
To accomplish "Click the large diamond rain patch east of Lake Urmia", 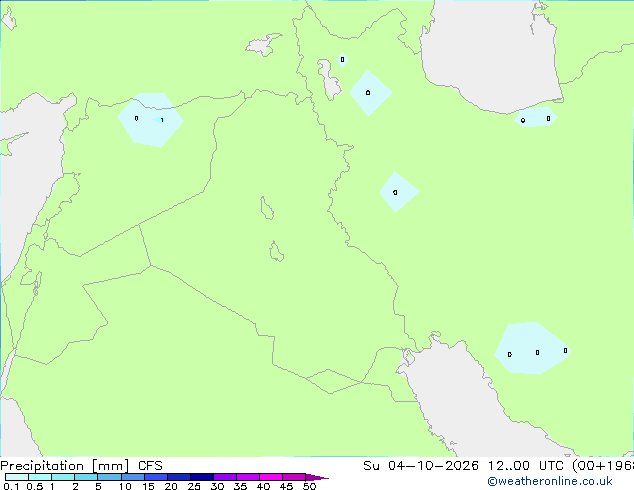I will point(371,93).
